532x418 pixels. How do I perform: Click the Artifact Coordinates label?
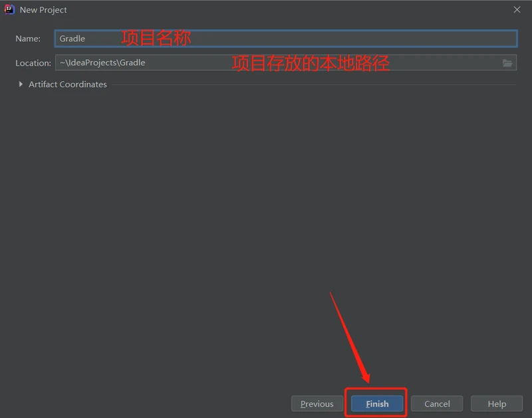coord(67,84)
